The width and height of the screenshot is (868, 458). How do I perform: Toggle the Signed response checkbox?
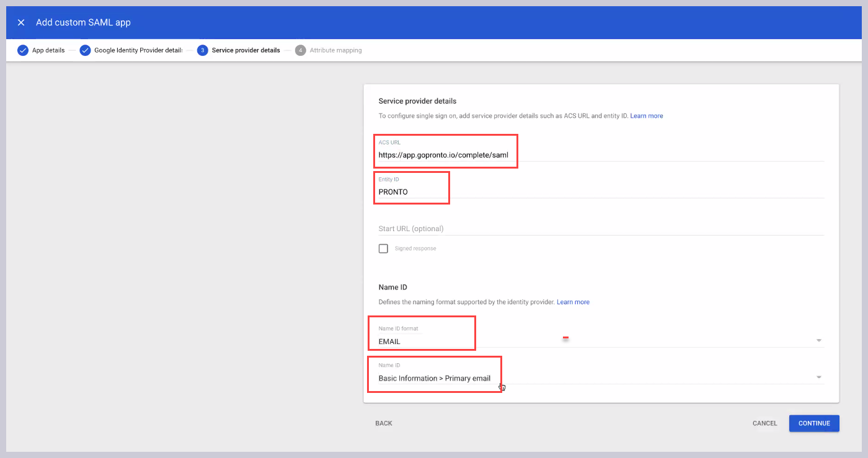(x=383, y=248)
